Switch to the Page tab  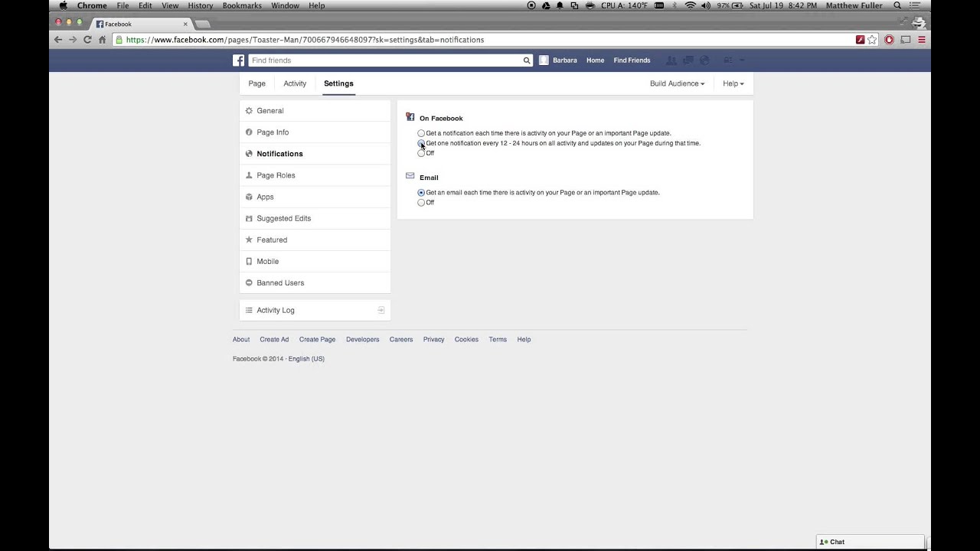tap(256, 83)
